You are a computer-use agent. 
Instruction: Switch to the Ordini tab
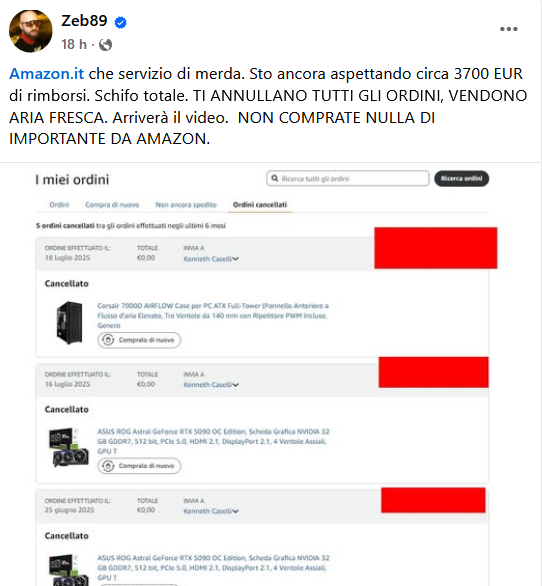59,205
